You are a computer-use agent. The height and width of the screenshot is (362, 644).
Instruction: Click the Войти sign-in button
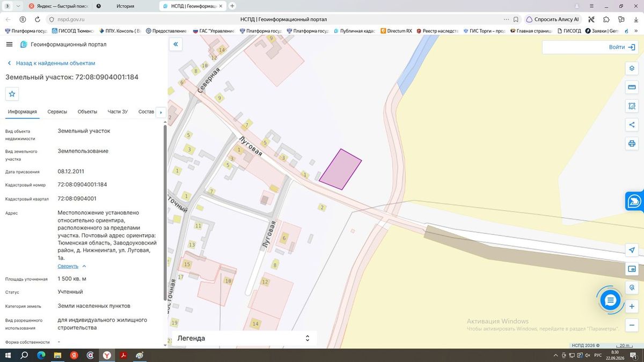coord(621,47)
